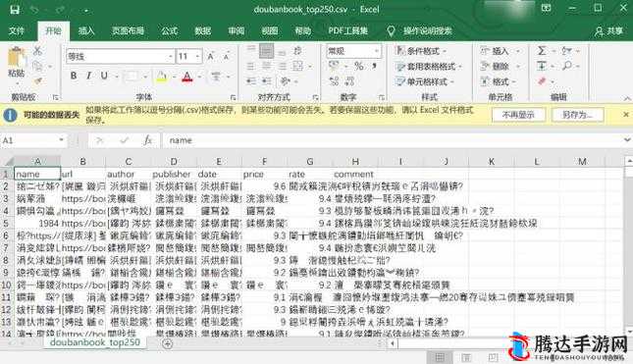Click the formula bar containing name
The width and height of the screenshot is (633, 364).
(x=392, y=140)
